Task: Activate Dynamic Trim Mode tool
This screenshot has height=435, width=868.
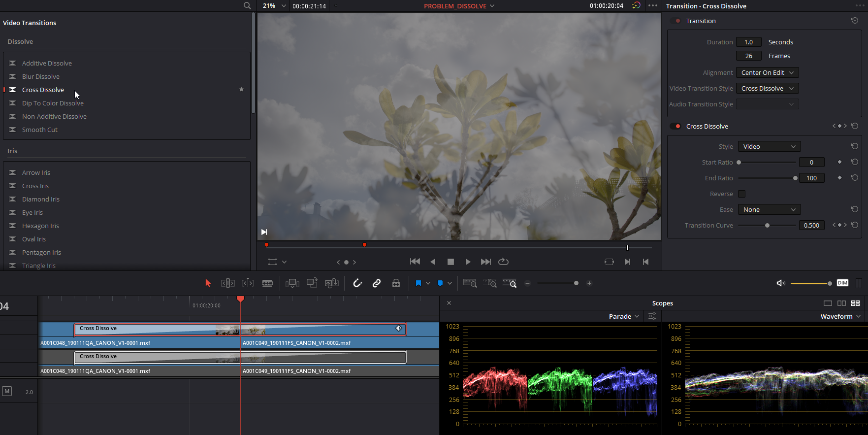Action: pos(248,283)
